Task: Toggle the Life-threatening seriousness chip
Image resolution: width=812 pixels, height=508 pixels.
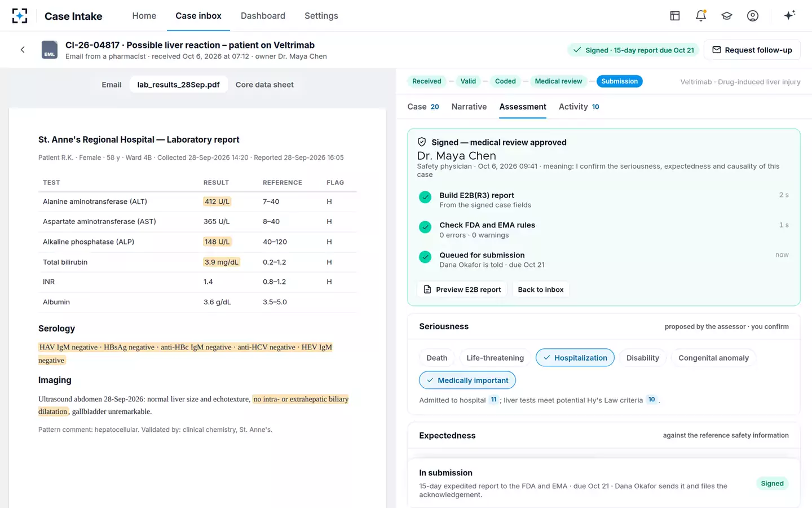Action: tap(495, 358)
